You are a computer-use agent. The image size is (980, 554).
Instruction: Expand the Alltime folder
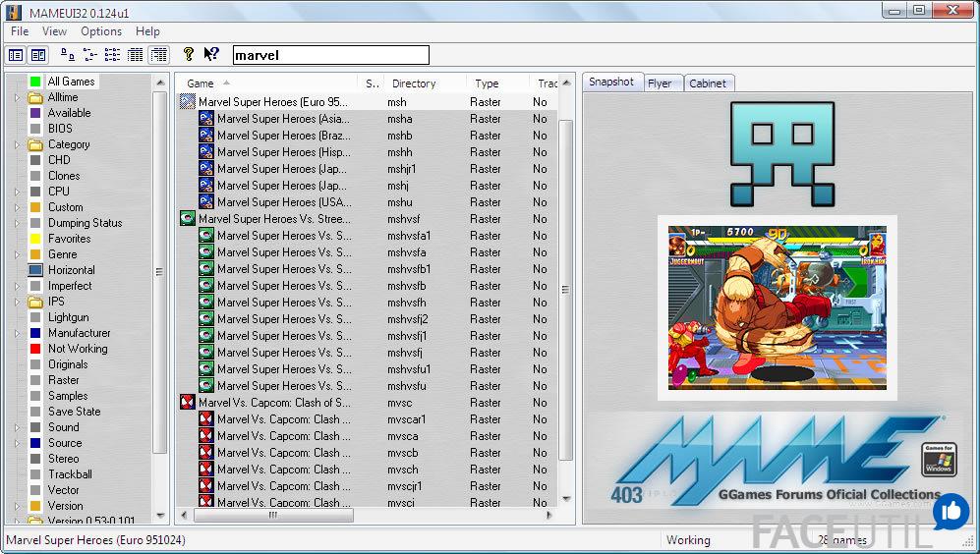17,97
